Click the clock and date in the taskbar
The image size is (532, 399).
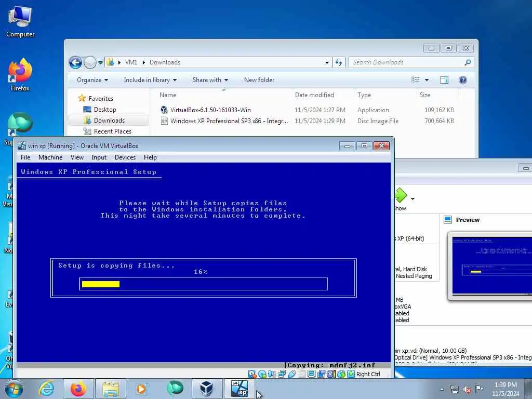(506, 389)
